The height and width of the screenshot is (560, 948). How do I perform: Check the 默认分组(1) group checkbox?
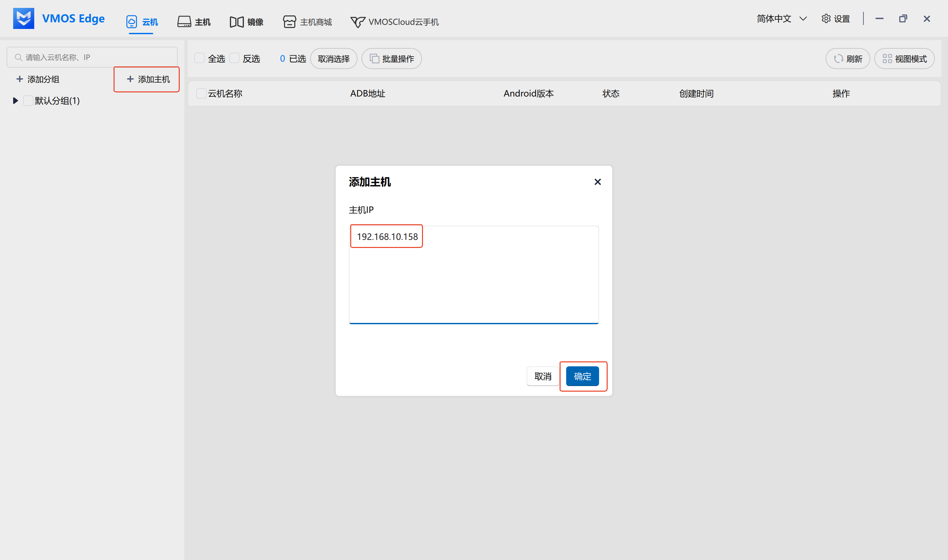click(28, 100)
